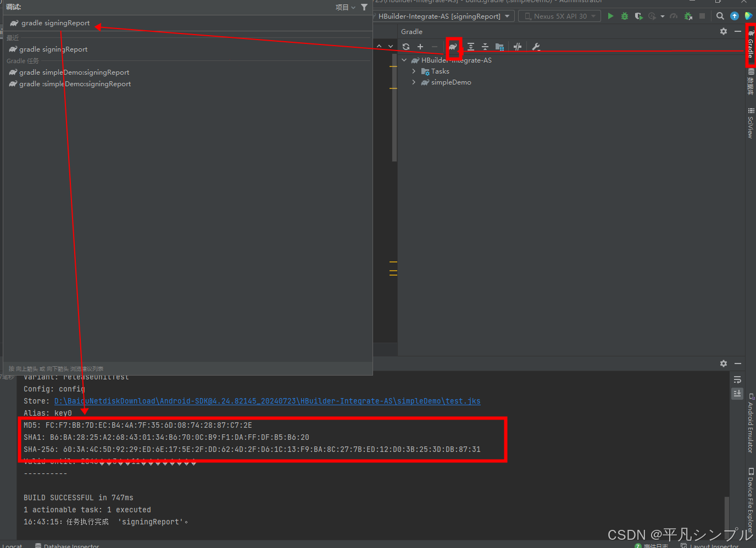Run app with coverage icon
The height and width of the screenshot is (548, 756).
tap(638, 16)
